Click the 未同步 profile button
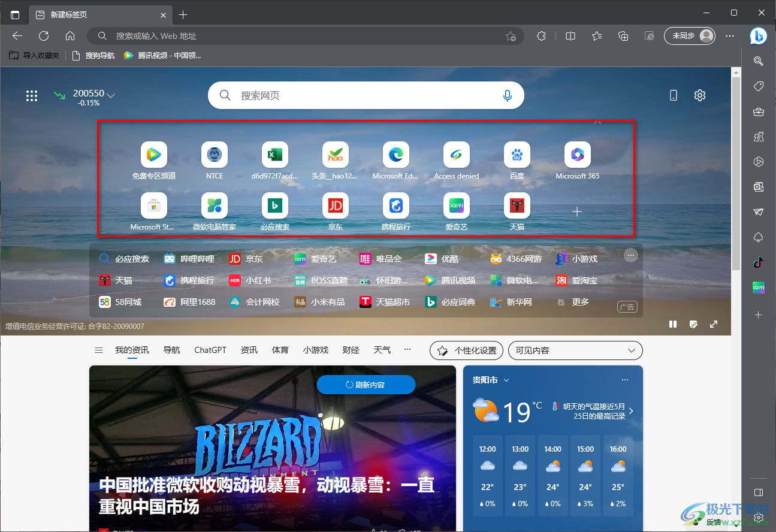This screenshot has width=776, height=532. (x=690, y=36)
